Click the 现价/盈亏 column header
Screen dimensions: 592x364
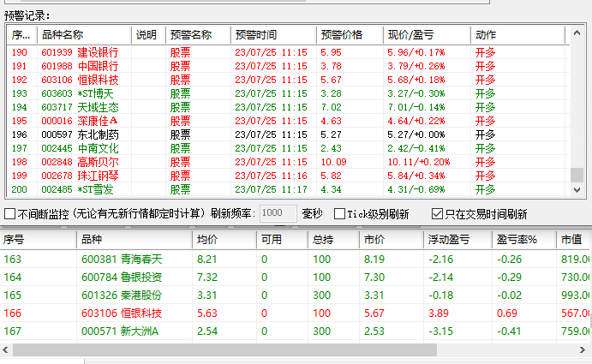click(427, 35)
